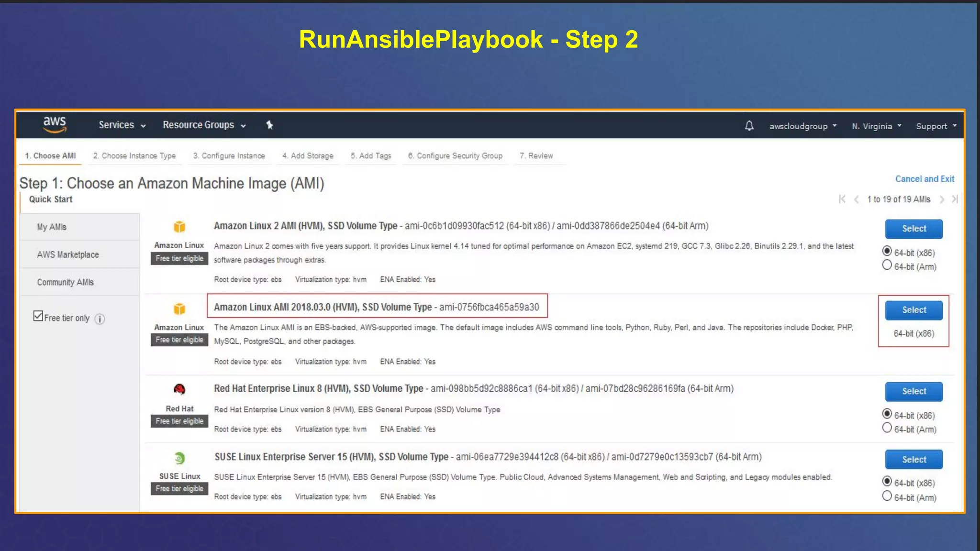Switch to 5. Add Tags tab
Viewport: 980px width, 551px height.
tap(371, 156)
